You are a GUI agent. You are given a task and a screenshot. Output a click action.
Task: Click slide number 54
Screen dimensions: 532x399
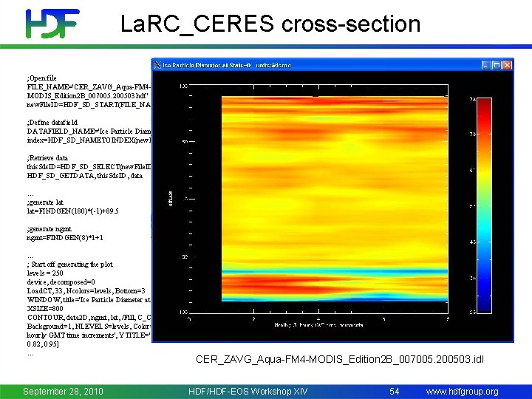point(395,391)
